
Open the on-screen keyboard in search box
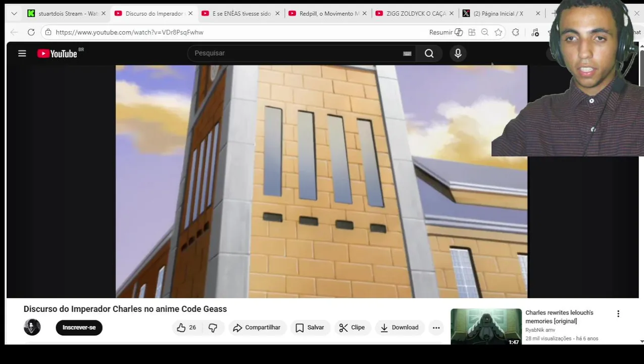click(x=407, y=54)
